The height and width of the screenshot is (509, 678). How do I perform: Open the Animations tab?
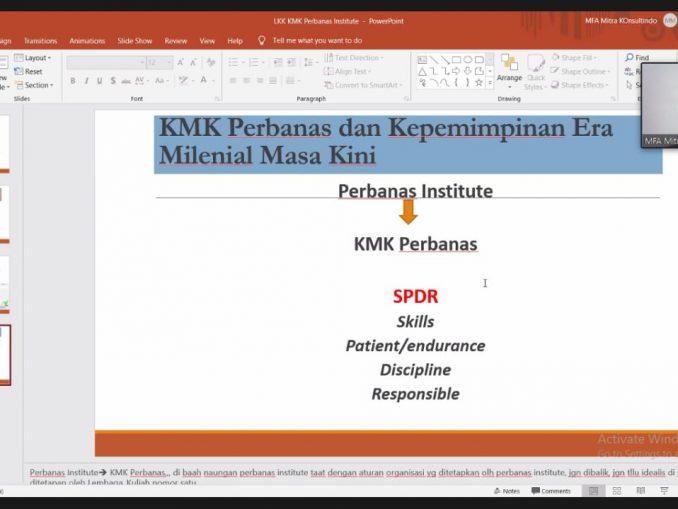point(87,41)
